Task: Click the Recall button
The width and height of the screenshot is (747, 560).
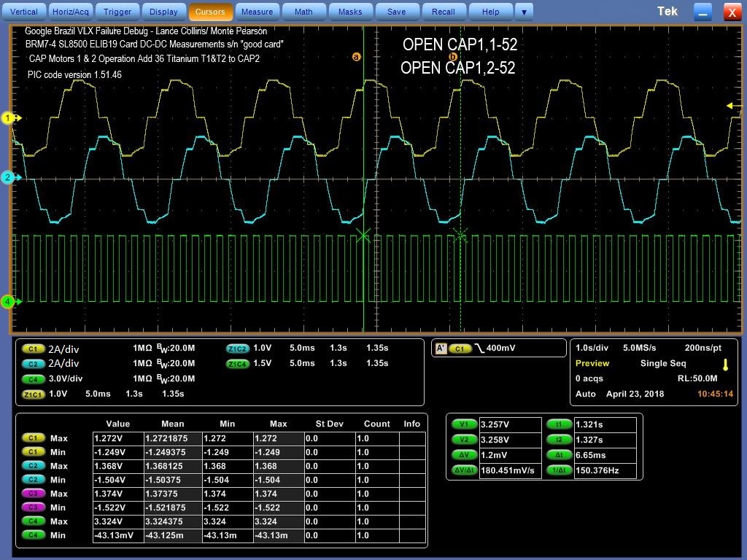Action: point(443,12)
